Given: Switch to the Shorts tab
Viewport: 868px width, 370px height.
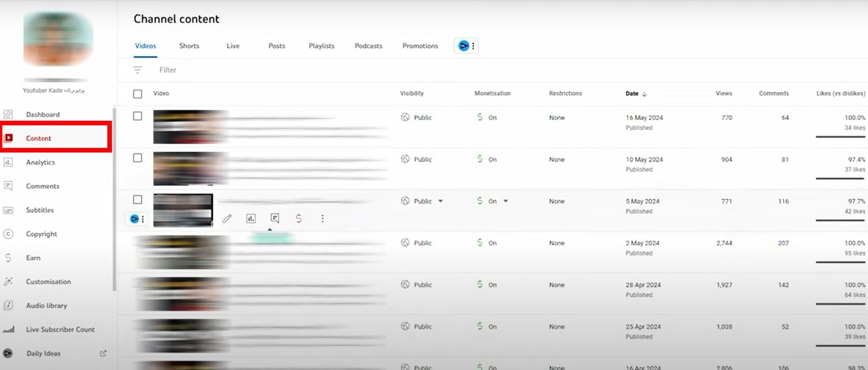Looking at the screenshot, I should pos(189,46).
